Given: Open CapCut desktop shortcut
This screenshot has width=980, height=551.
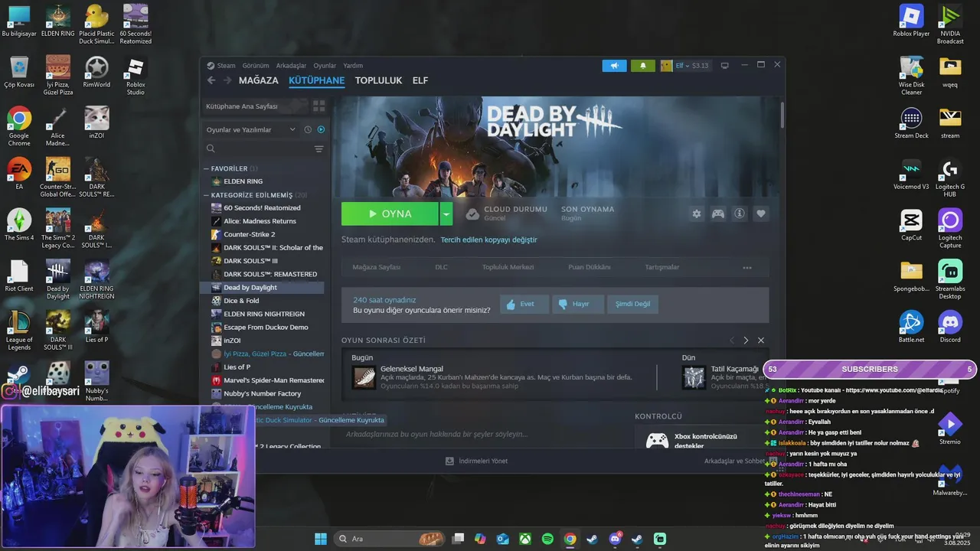Looking at the screenshot, I should point(911,225).
